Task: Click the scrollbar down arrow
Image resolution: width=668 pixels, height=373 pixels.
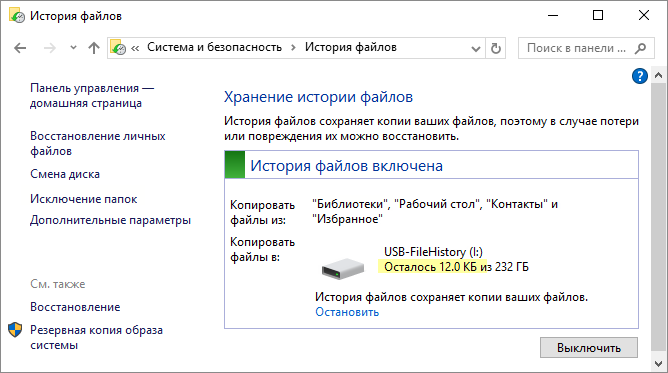Action: 658,364
